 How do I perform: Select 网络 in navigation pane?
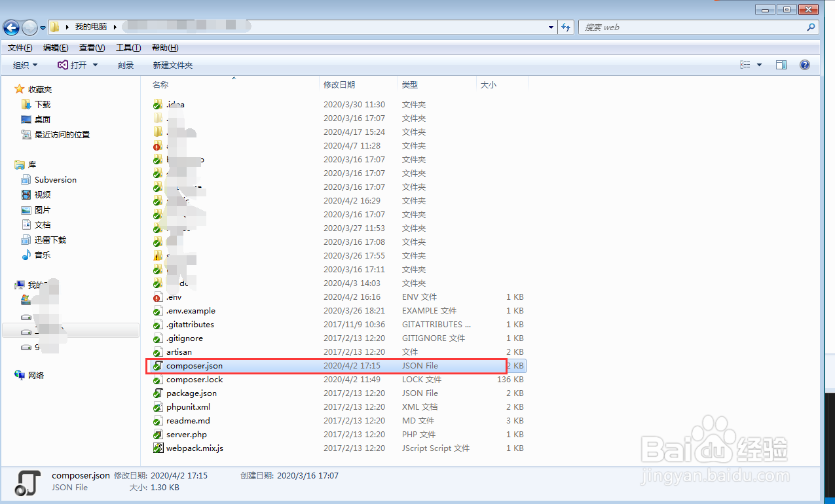(x=36, y=375)
